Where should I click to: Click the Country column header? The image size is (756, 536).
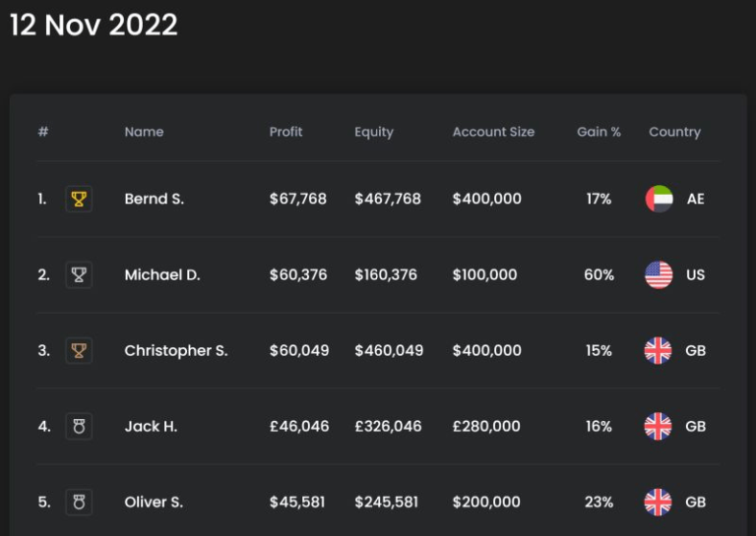coord(674,132)
